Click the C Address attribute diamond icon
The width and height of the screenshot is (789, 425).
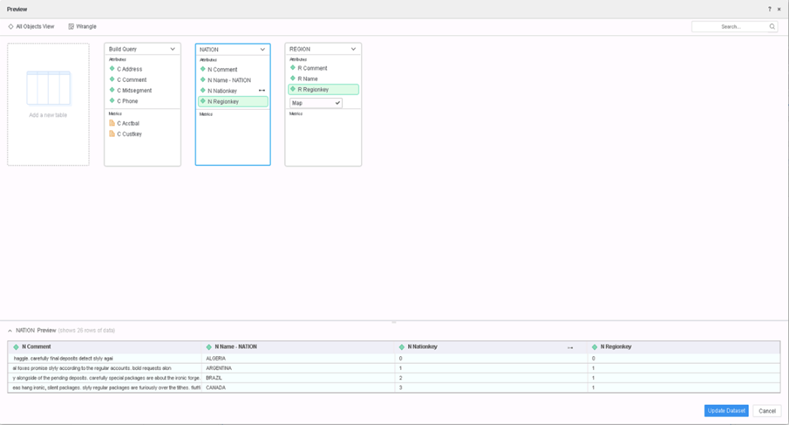[112, 69]
